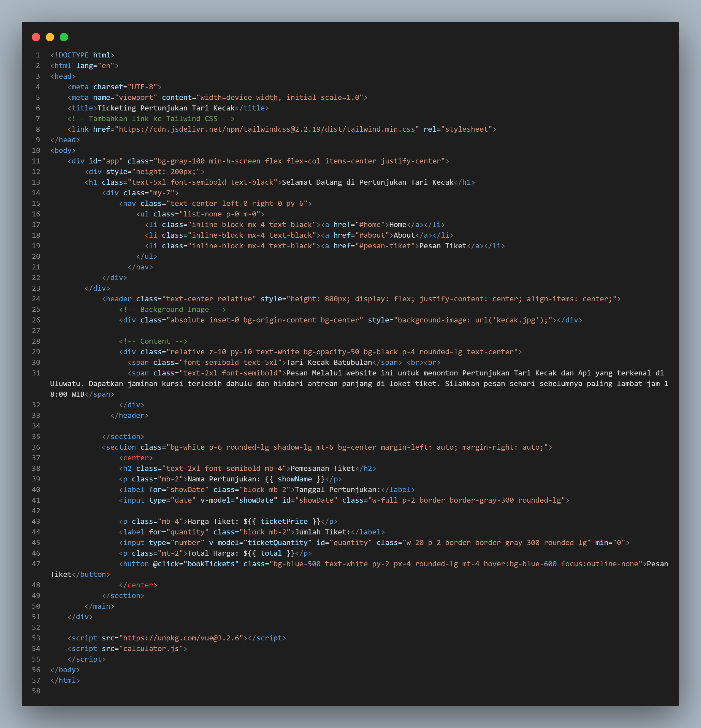Click the red traffic light window button

pos(36,37)
